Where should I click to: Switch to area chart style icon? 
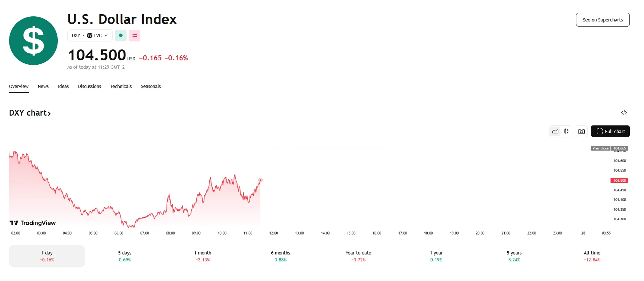[555, 131]
